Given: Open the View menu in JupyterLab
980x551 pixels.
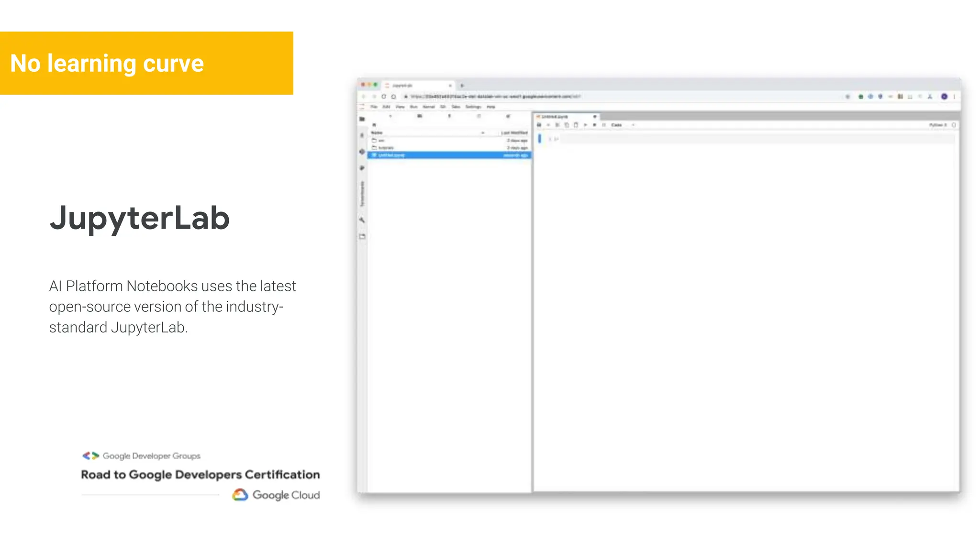Looking at the screenshot, I should click(x=400, y=107).
